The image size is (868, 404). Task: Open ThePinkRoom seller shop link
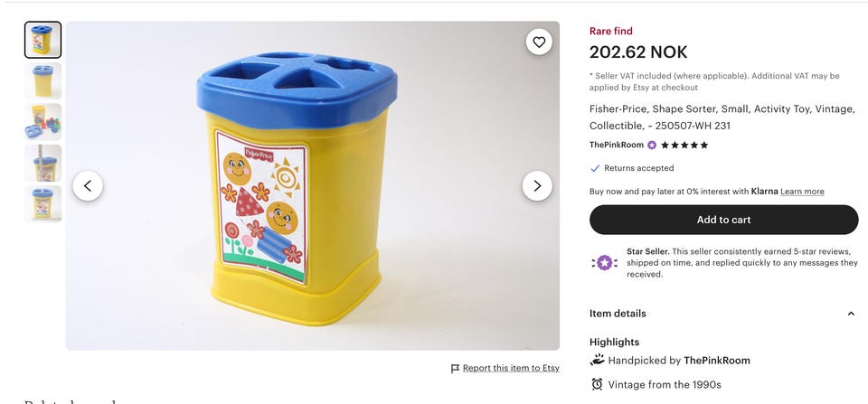617,145
